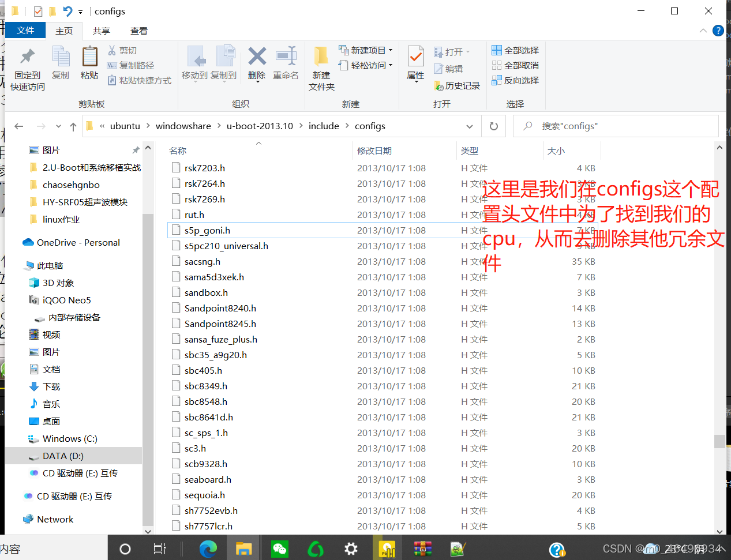Click the Rename (重命名) icon

coord(286,57)
